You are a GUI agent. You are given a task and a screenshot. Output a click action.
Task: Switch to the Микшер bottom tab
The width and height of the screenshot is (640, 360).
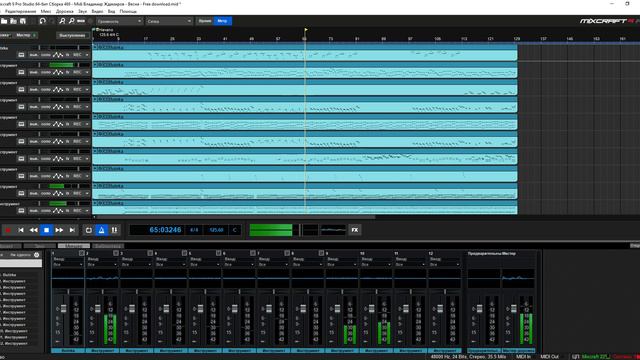pyautogui.click(x=73, y=246)
